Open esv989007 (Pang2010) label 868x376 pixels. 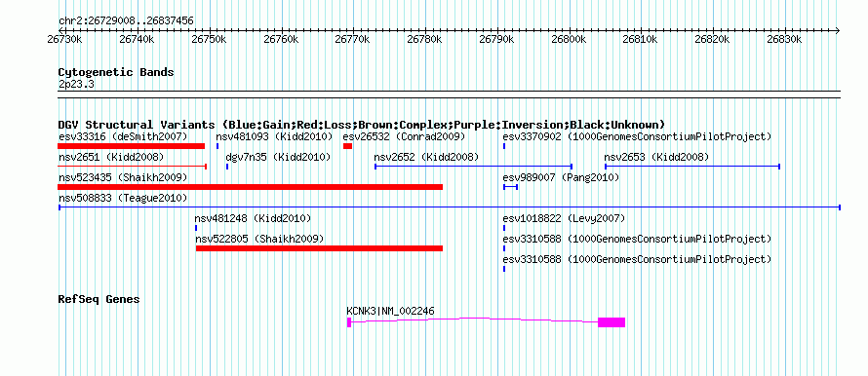tap(562, 177)
